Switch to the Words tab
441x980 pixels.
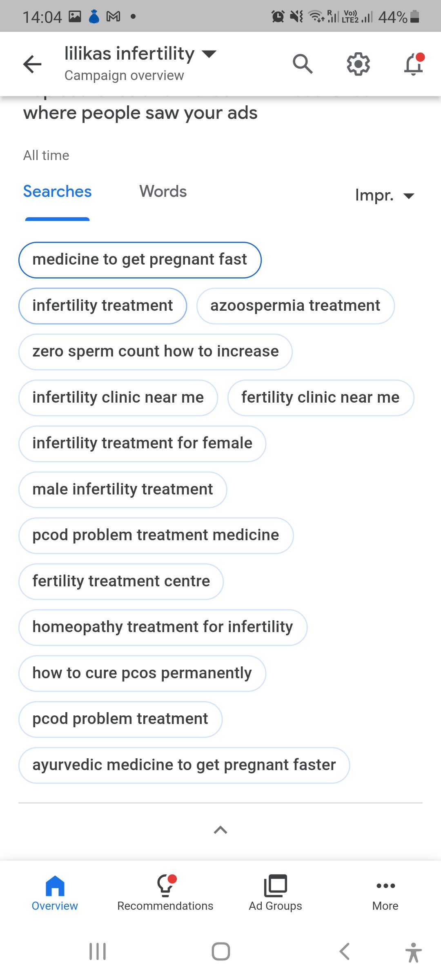(163, 192)
